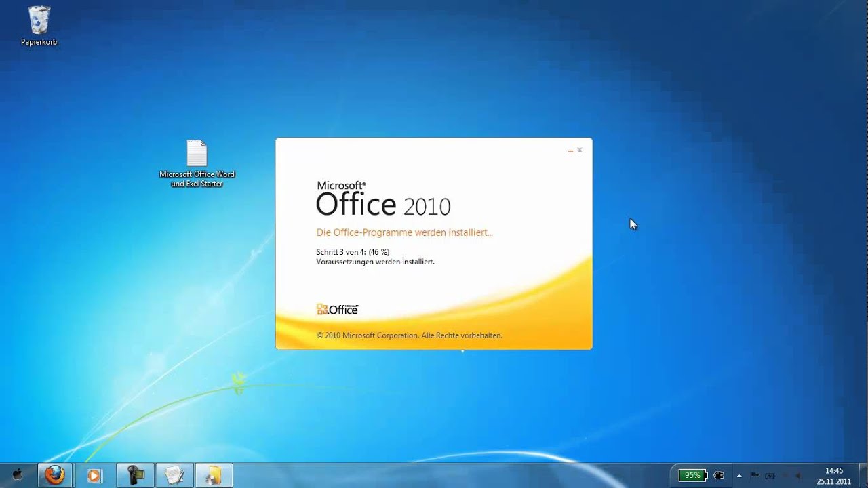
Task: Click the power plug tray icon
Action: (719, 476)
